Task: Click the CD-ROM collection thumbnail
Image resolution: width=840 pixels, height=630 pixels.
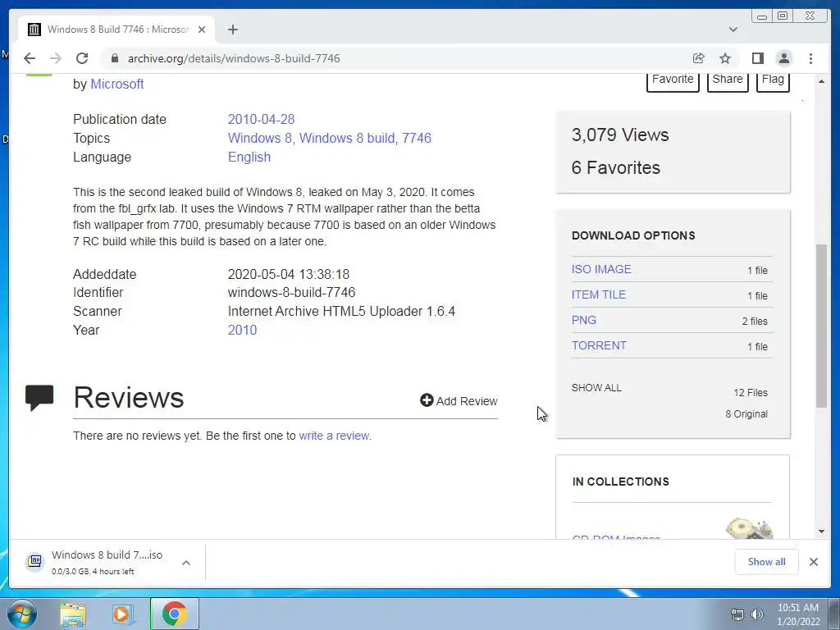Action: pos(750,527)
